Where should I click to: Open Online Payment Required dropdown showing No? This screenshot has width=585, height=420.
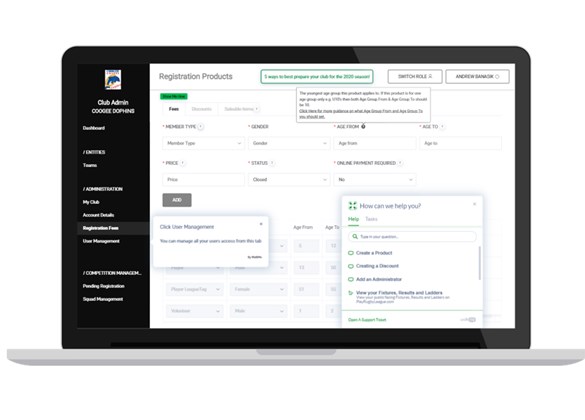[x=375, y=180]
